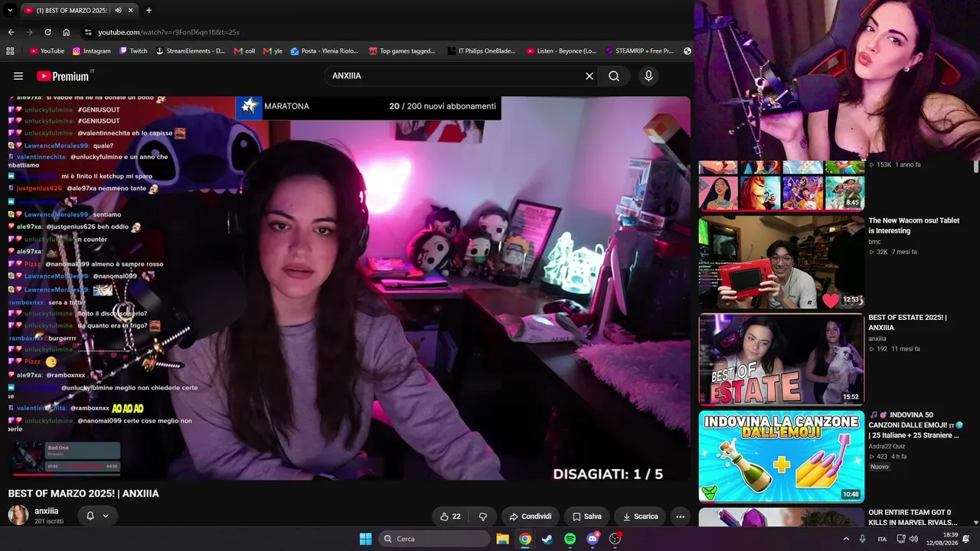The width and height of the screenshot is (980, 551).
Task: Reload the current page
Action: point(47,32)
